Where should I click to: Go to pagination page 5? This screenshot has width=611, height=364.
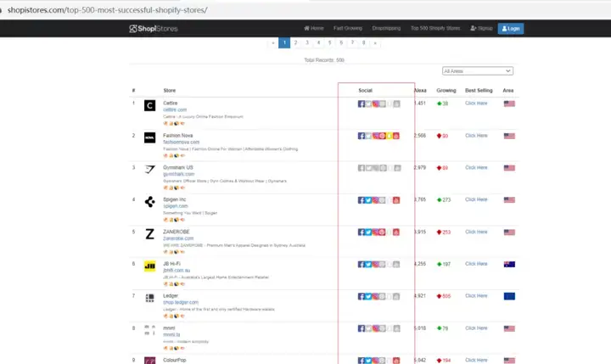click(329, 43)
